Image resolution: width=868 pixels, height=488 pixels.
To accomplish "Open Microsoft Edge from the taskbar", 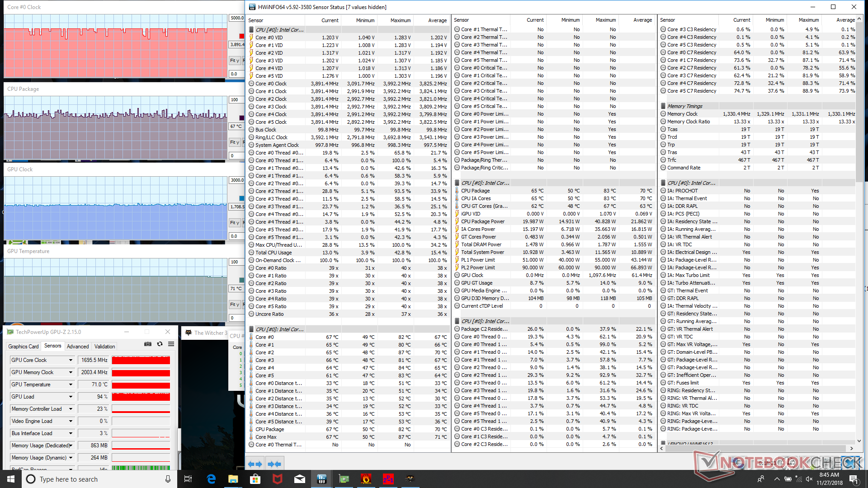I will pyautogui.click(x=211, y=479).
